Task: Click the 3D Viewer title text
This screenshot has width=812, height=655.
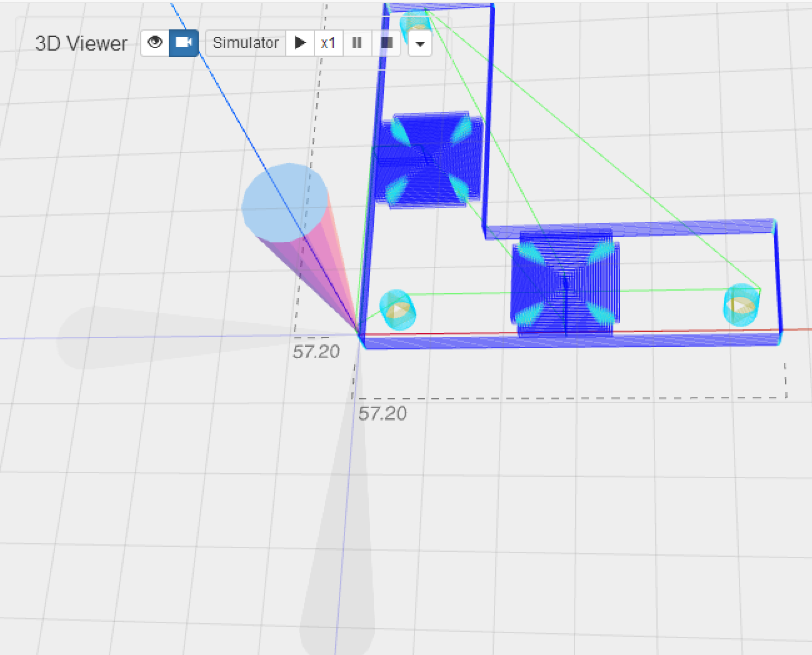Action: [x=81, y=43]
